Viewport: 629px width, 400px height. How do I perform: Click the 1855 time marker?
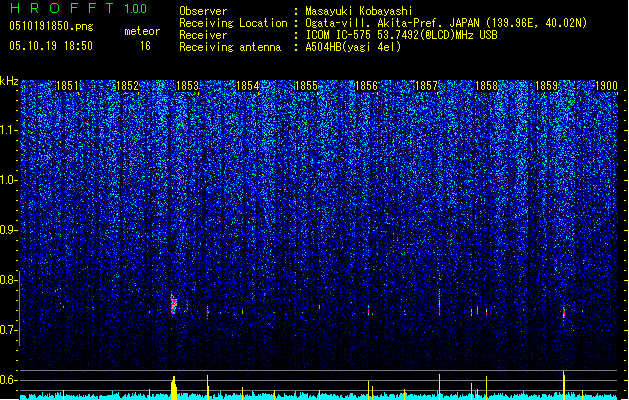pyautogui.click(x=306, y=86)
